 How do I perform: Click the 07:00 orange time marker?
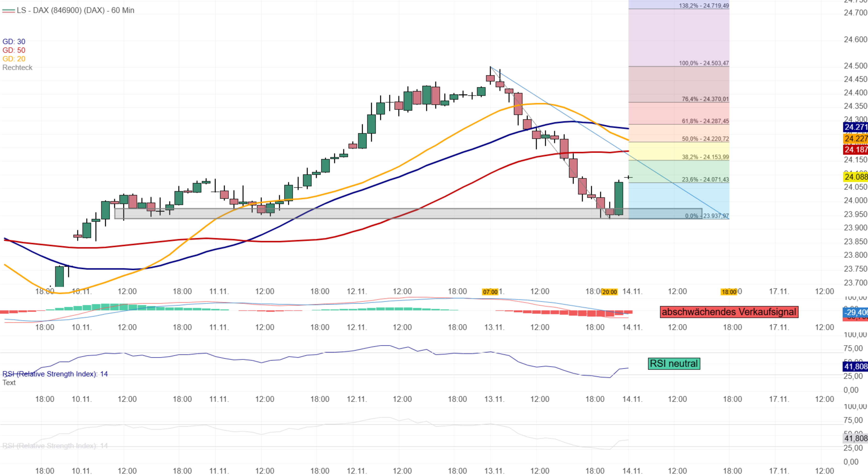(490, 292)
